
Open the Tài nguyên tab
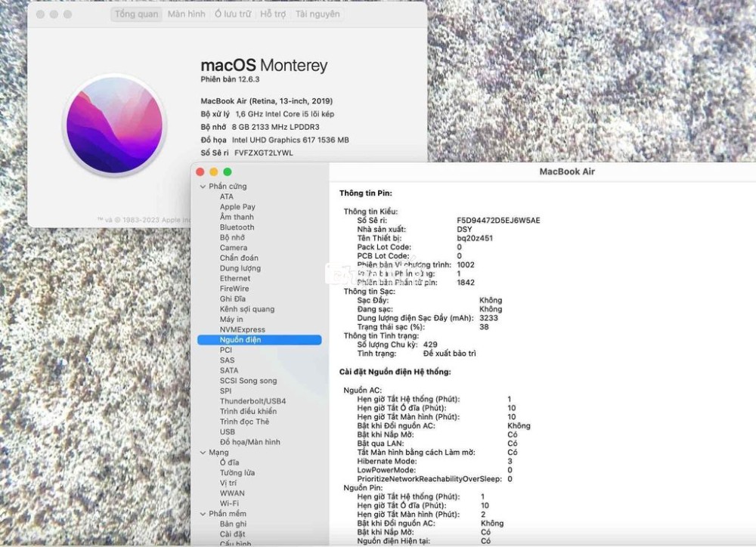318,14
